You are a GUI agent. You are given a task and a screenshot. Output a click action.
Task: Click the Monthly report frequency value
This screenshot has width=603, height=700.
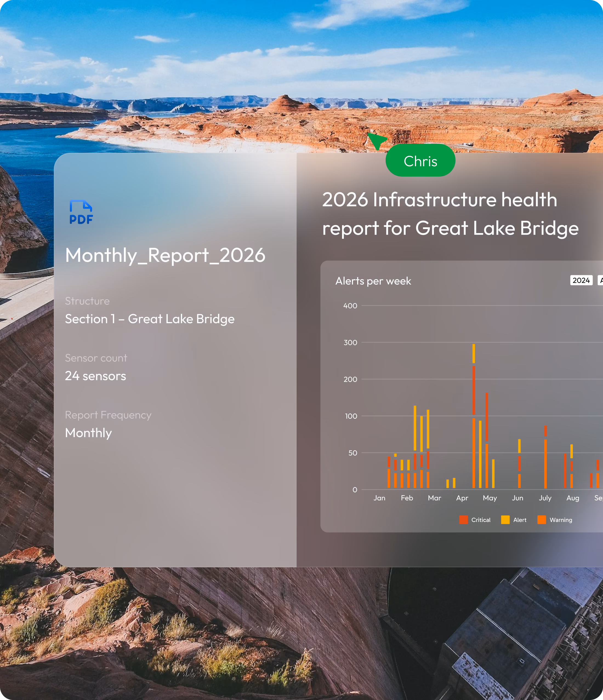click(x=88, y=433)
